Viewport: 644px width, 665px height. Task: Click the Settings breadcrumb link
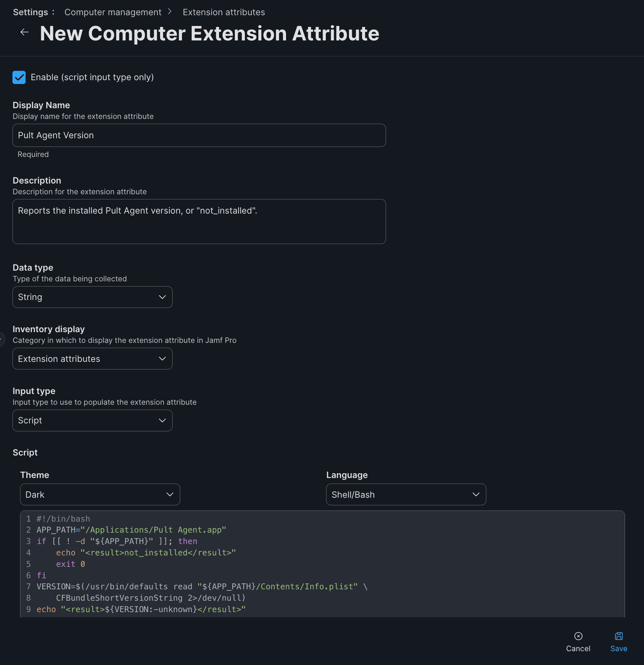(x=30, y=12)
